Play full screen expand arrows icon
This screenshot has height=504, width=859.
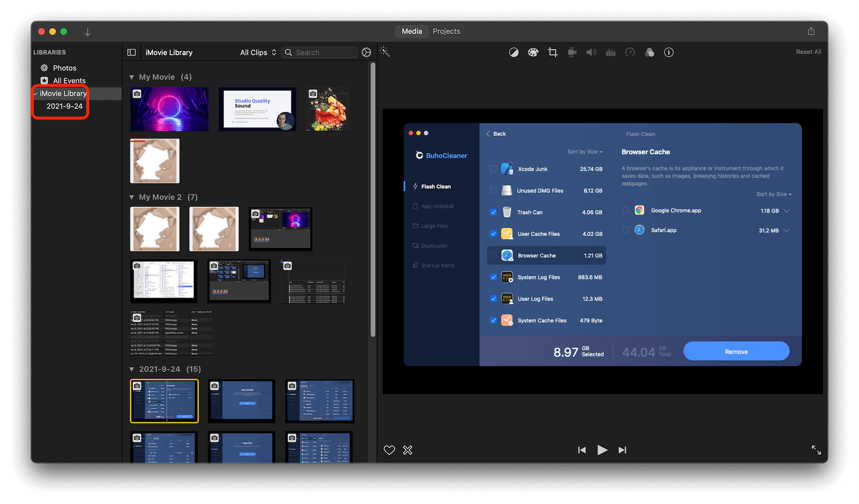(816, 450)
